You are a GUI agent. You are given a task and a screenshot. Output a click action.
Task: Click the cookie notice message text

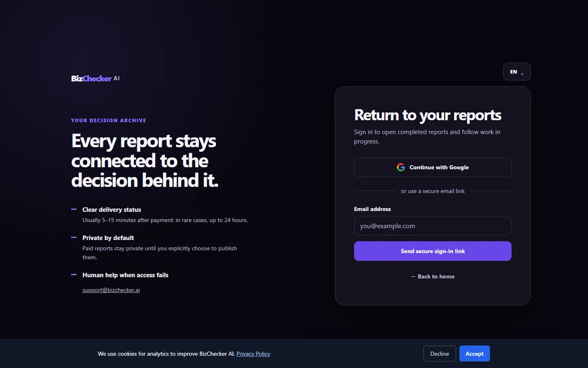tap(166, 354)
